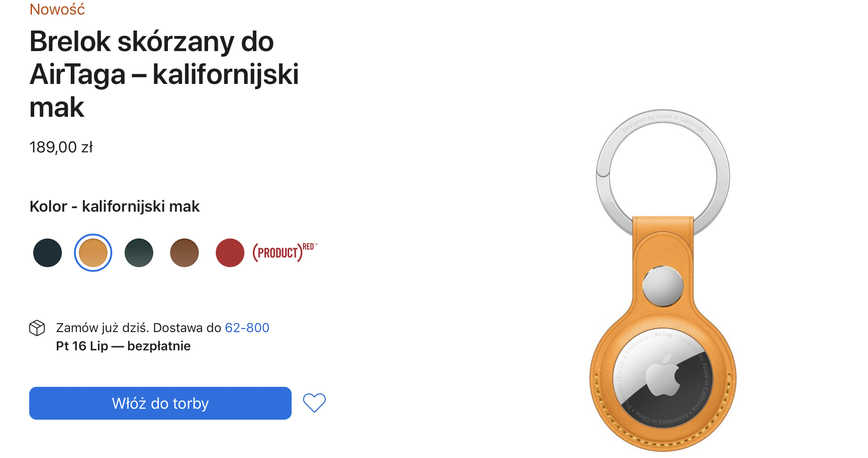Click the Kolor - kalifornijski mak label
This screenshot has width=868, height=458.
tap(115, 206)
